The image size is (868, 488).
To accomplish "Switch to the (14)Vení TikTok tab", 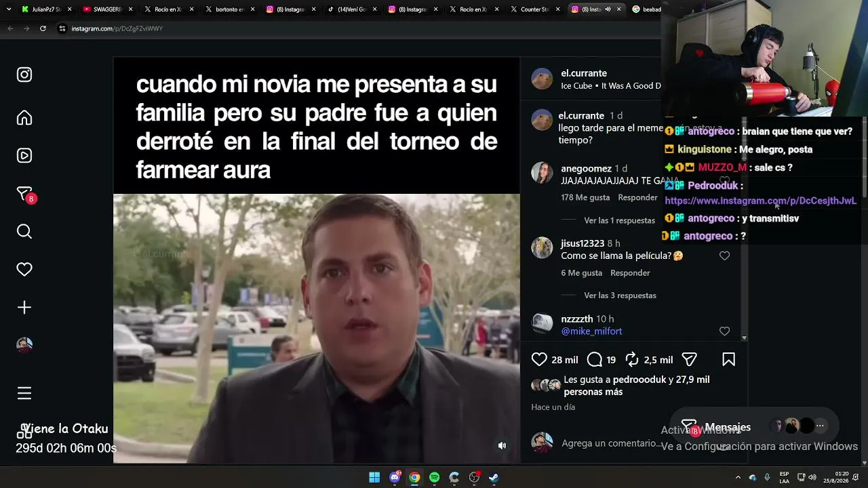I will [351, 9].
